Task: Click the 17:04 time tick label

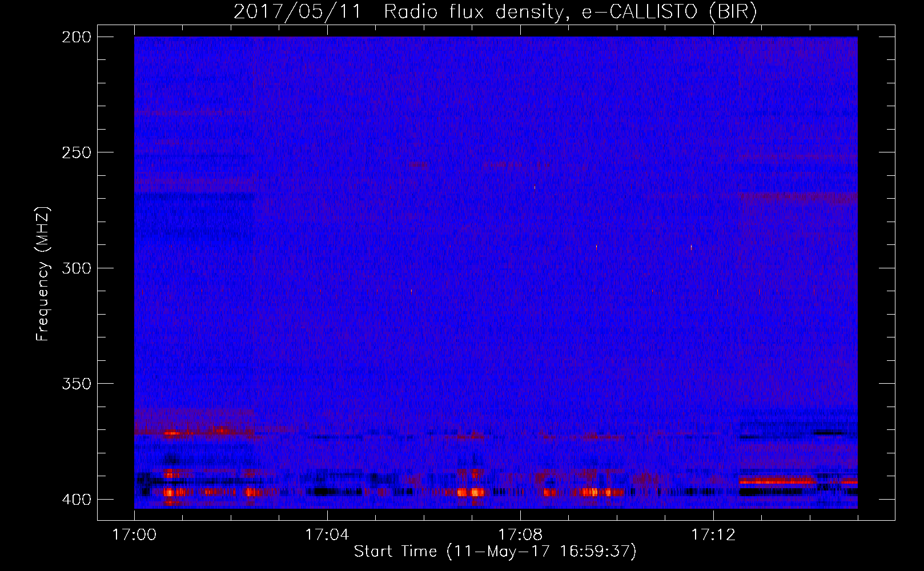Action: [327, 535]
